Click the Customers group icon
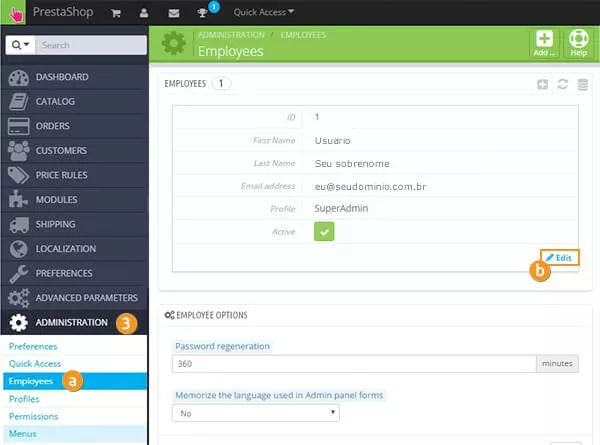The width and height of the screenshot is (600, 445). pyautogui.click(x=18, y=150)
